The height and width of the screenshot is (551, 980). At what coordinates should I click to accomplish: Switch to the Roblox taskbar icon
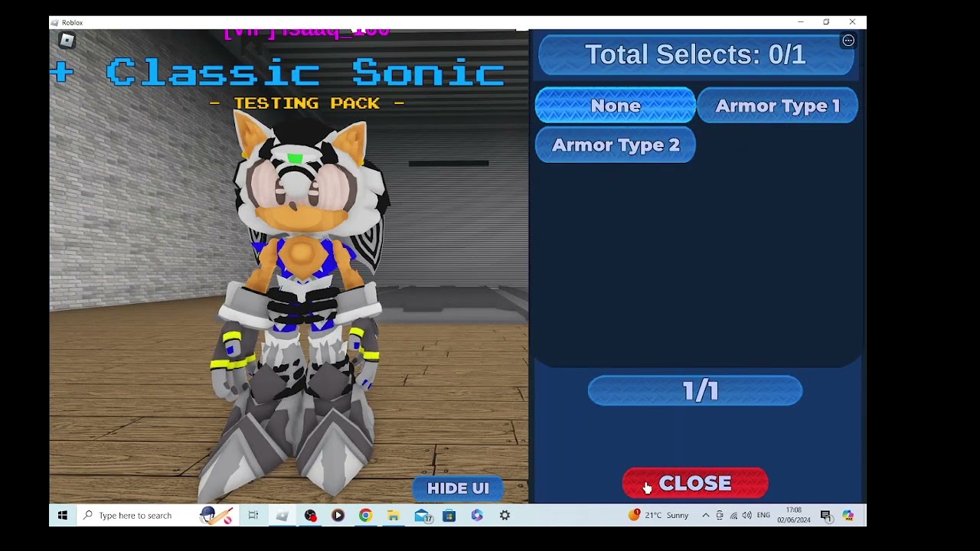click(x=283, y=516)
